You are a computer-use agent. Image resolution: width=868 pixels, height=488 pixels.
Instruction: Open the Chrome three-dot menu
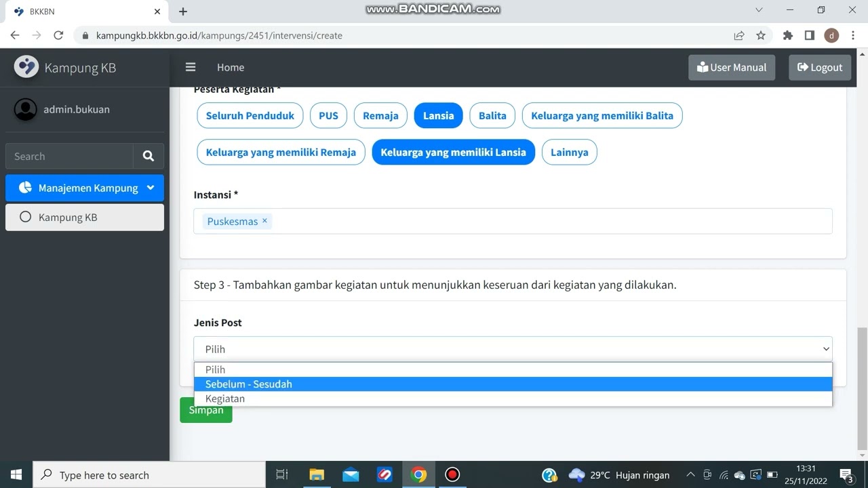pos(853,35)
